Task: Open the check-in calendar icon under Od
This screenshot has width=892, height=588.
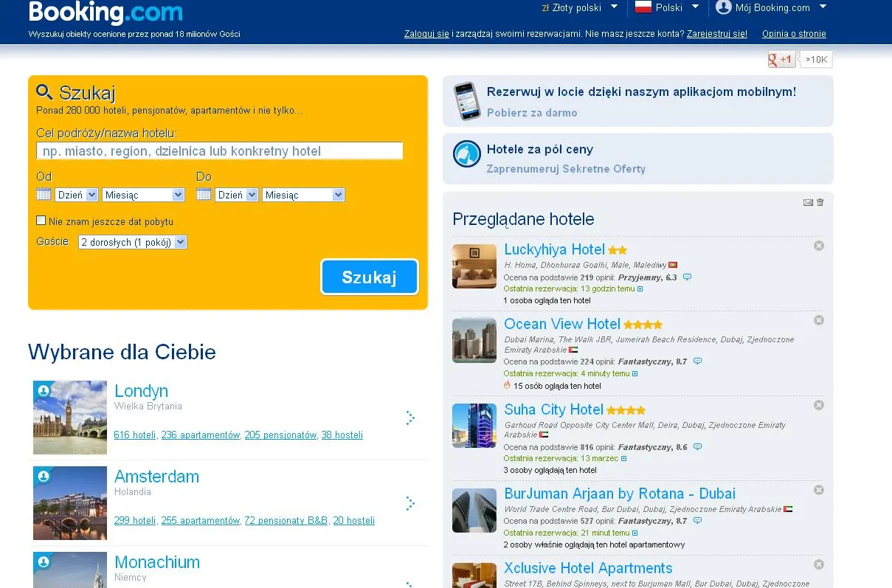Action: point(44,194)
